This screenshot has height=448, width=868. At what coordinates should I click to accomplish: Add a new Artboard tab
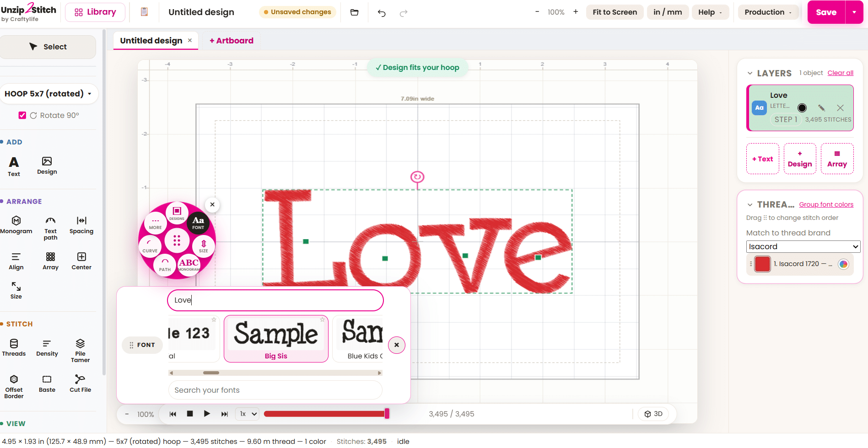232,41
